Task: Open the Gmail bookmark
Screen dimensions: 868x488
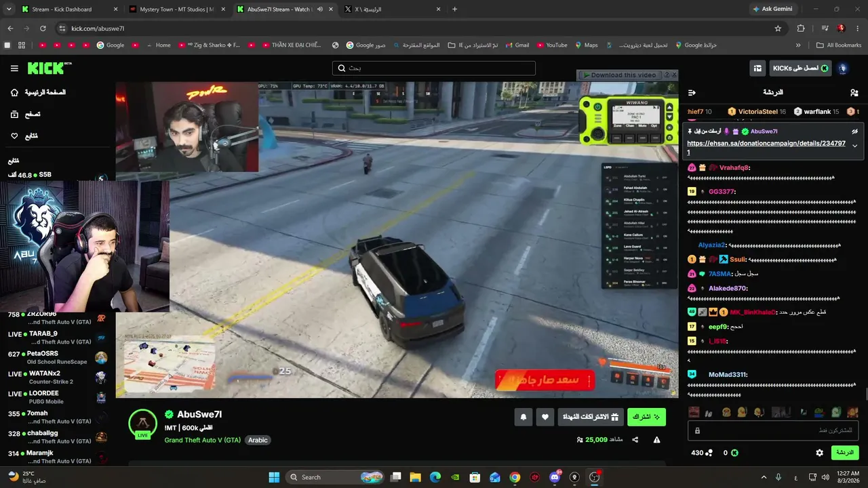Action: tap(517, 45)
